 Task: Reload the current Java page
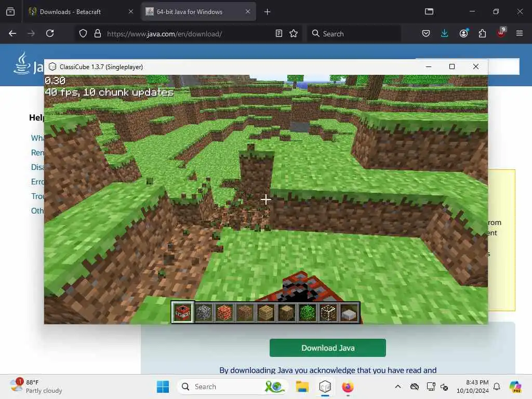(x=50, y=33)
